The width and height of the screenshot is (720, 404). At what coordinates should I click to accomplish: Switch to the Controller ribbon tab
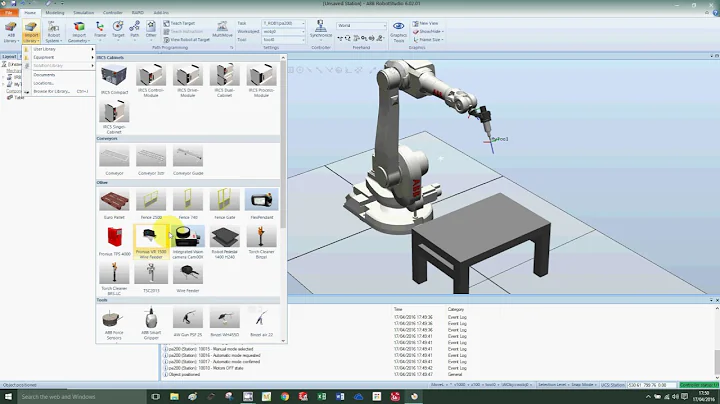click(x=112, y=12)
